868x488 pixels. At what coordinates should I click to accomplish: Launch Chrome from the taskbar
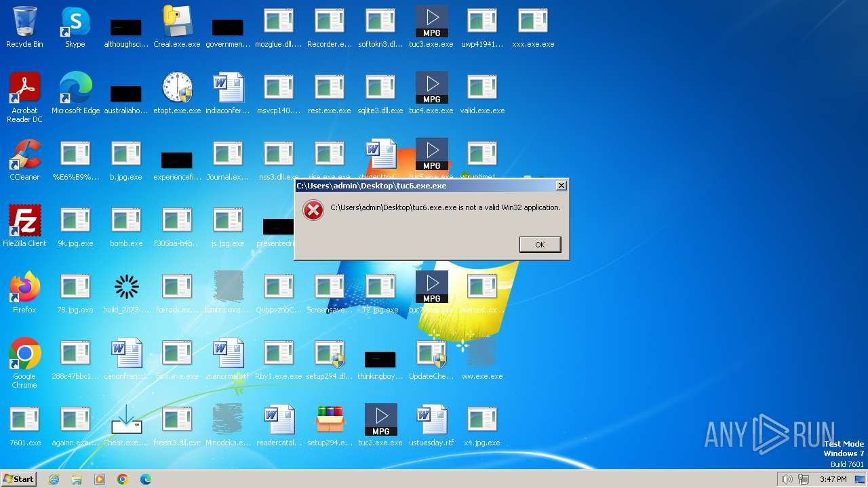(123, 479)
